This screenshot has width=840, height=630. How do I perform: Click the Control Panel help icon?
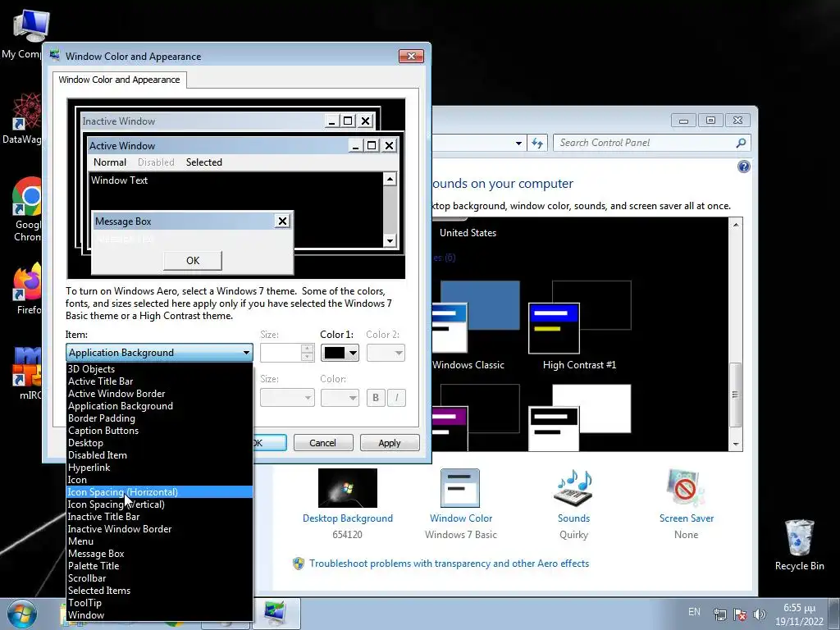coord(743,167)
